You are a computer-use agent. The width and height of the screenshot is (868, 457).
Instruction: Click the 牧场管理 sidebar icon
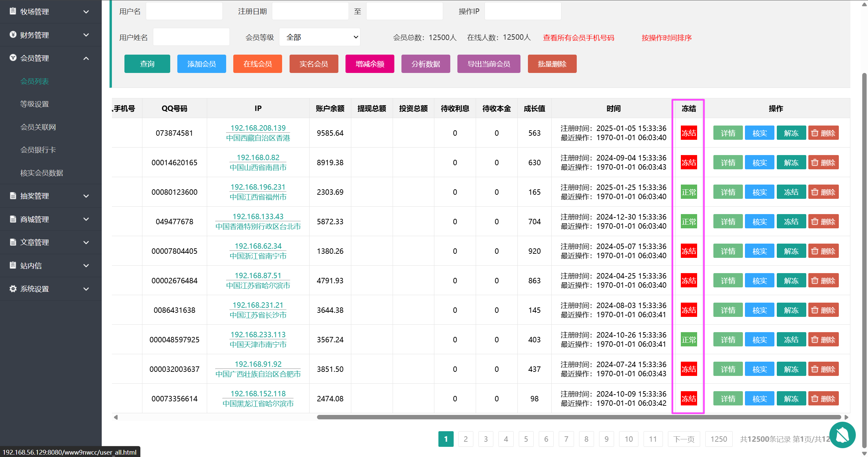pos(13,11)
